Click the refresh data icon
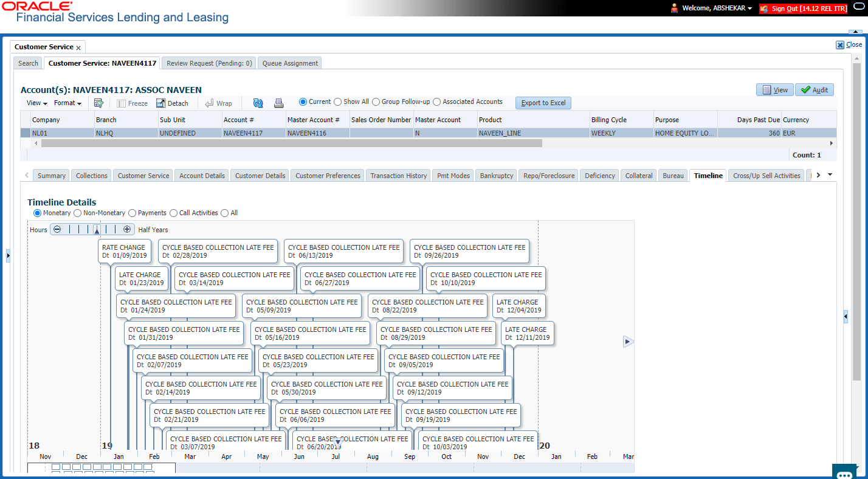Image resolution: width=868 pixels, height=479 pixels. pos(258,103)
